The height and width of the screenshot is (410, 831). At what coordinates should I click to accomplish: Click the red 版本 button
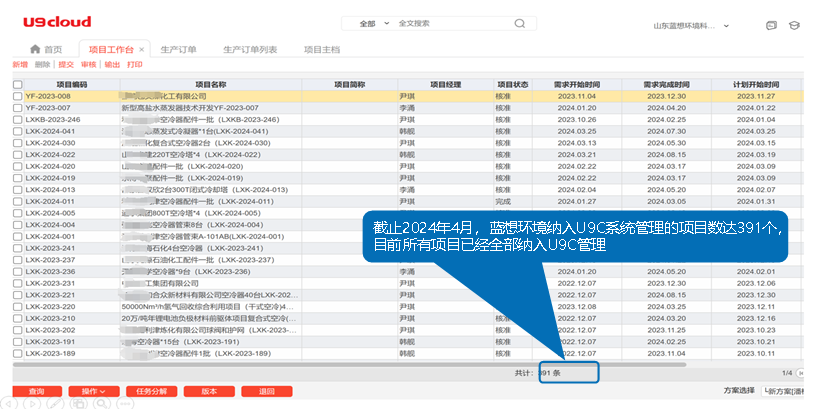pos(209,391)
